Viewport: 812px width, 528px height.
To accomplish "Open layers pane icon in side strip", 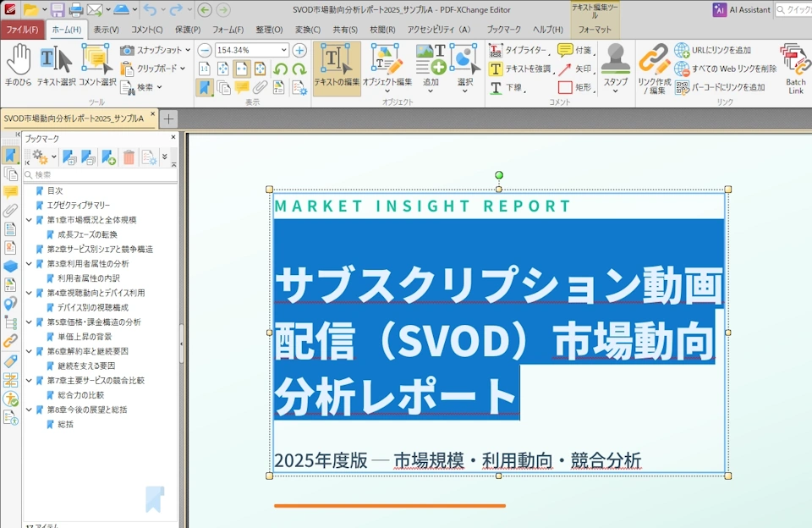I will pos(10,267).
